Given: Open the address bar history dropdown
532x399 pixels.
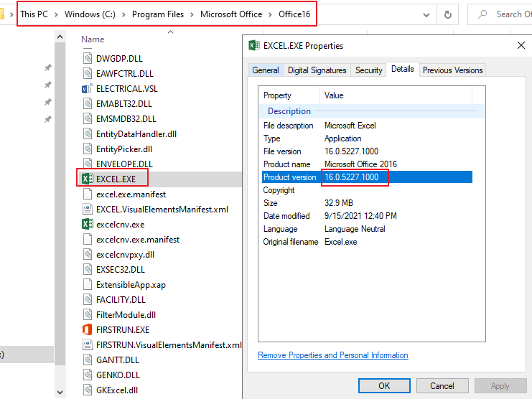Looking at the screenshot, I should coord(426,14).
